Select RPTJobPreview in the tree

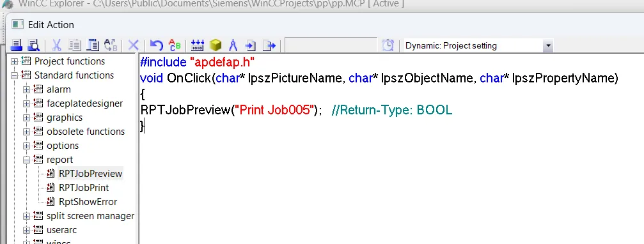click(90, 174)
